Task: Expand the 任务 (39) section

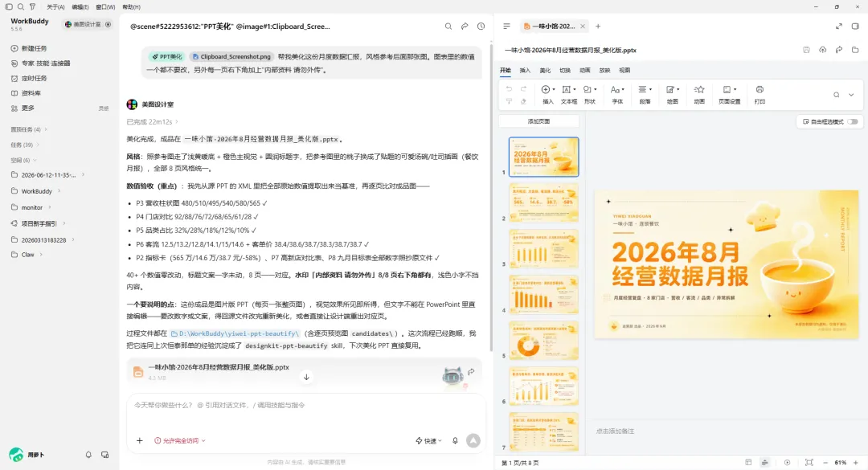Action: pos(25,145)
